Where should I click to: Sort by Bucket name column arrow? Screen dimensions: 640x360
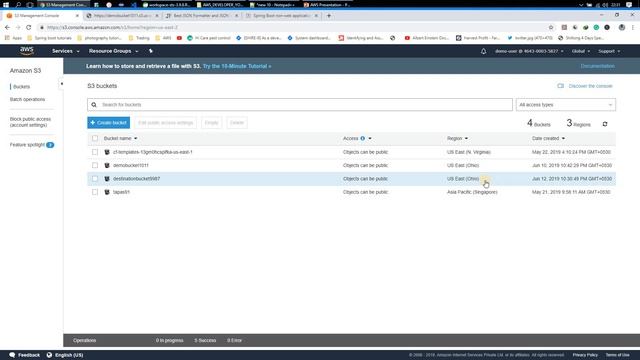(x=136, y=138)
